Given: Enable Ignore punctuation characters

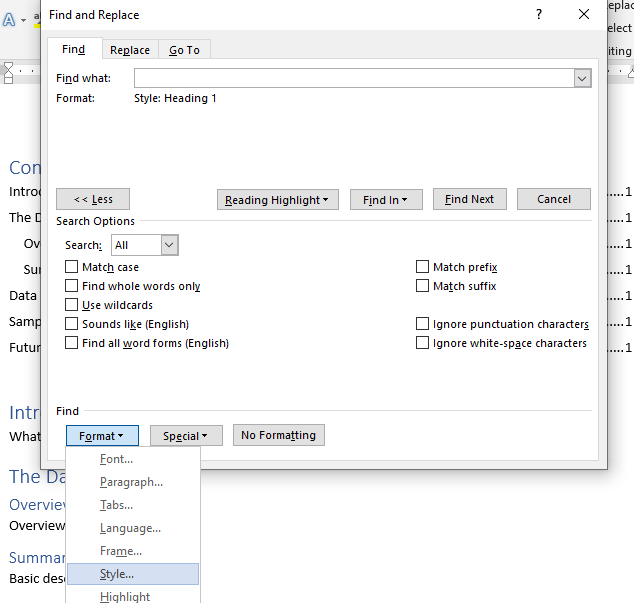Looking at the screenshot, I should [423, 324].
